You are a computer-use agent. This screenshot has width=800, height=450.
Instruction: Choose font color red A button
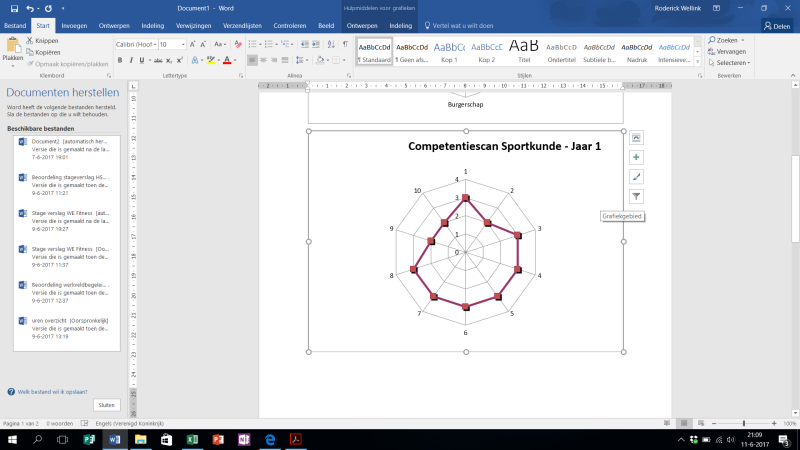click(x=227, y=60)
